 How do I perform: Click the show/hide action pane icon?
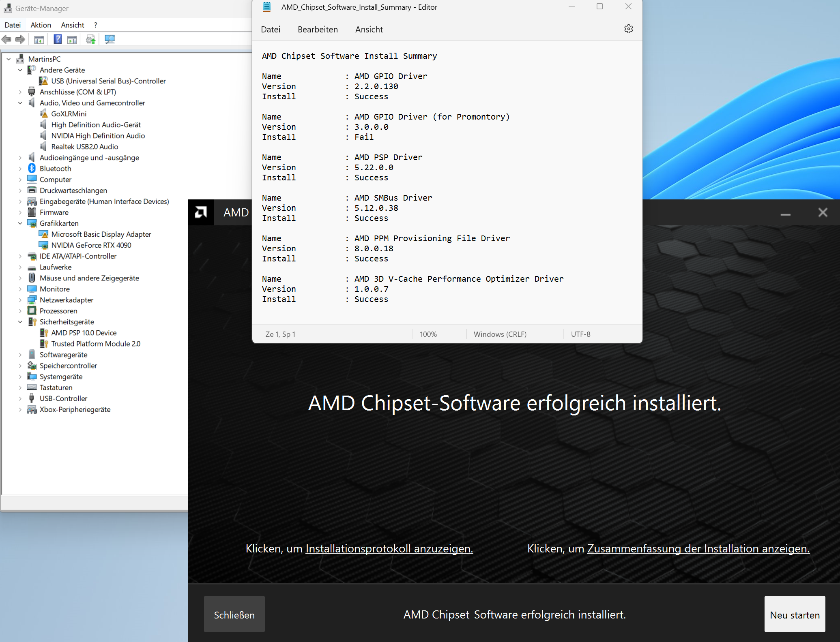[72, 39]
